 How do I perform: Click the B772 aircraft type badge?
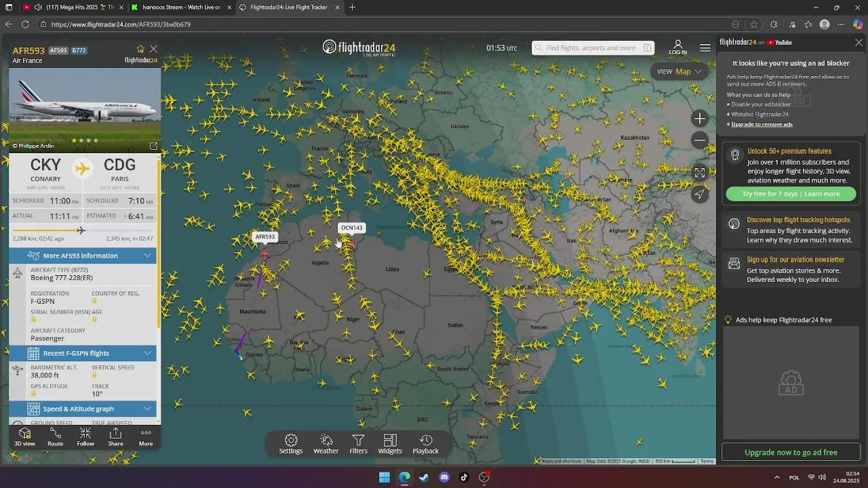coord(79,51)
